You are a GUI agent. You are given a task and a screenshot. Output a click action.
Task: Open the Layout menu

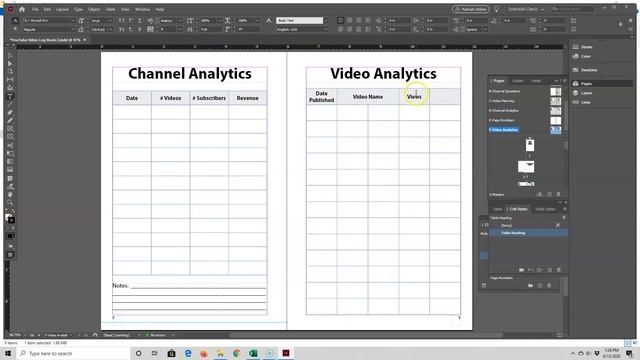tap(62, 9)
